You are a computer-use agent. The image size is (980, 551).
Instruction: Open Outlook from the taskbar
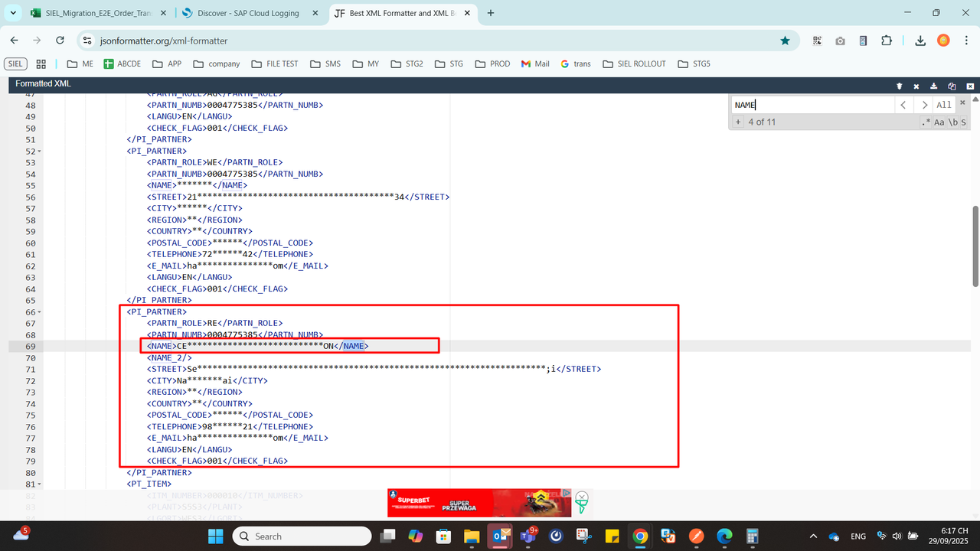(500, 536)
